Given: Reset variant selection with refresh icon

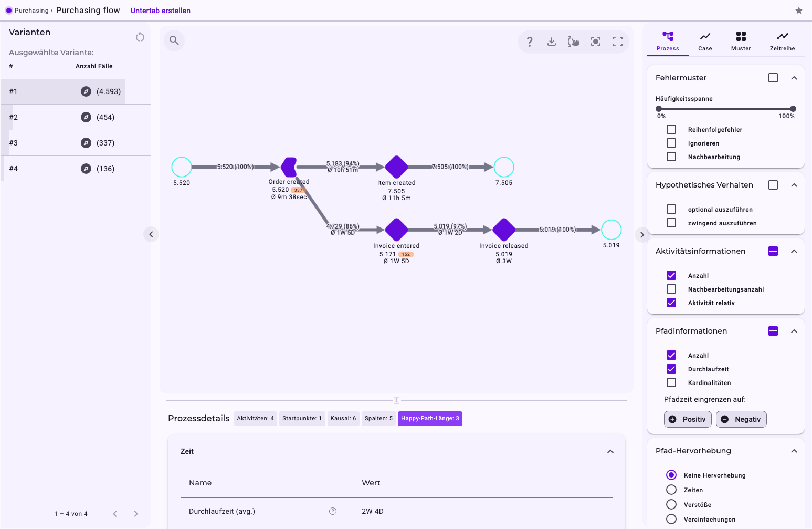Looking at the screenshot, I should [x=140, y=37].
